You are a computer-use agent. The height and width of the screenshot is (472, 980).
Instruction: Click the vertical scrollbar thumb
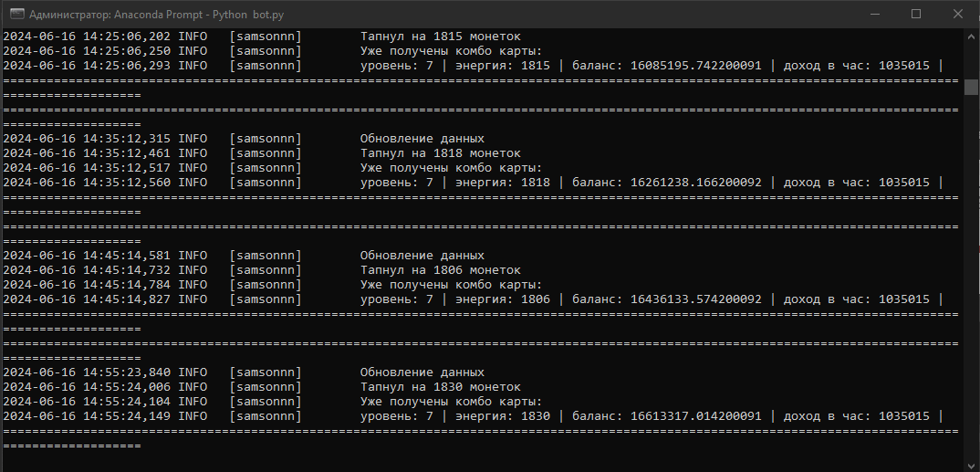[972, 87]
